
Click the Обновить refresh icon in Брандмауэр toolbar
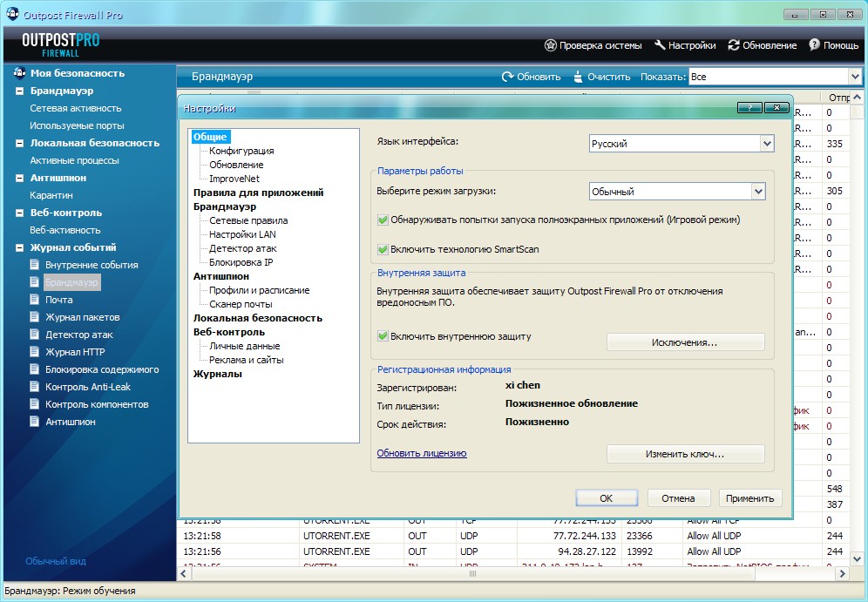tap(507, 77)
